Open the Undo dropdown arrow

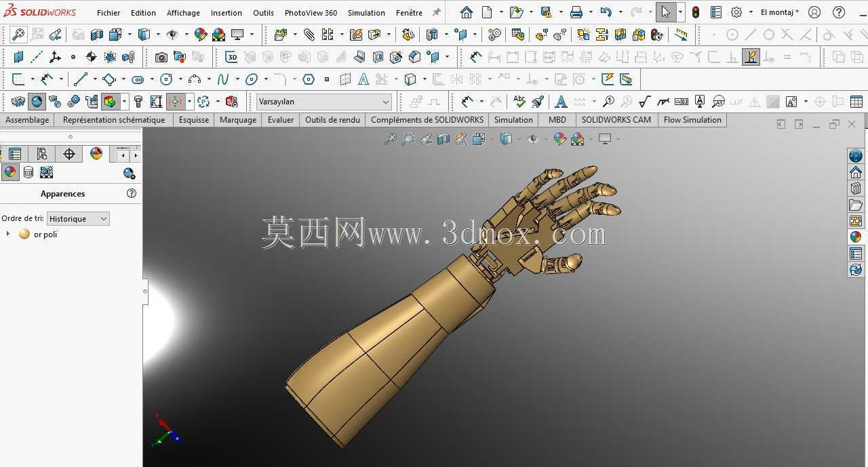coord(620,12)
